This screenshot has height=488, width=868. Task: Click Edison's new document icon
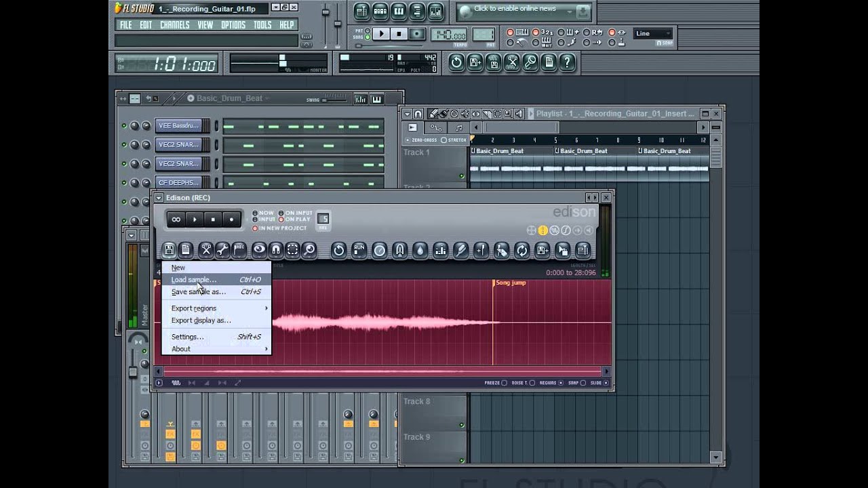click(186, 250)
